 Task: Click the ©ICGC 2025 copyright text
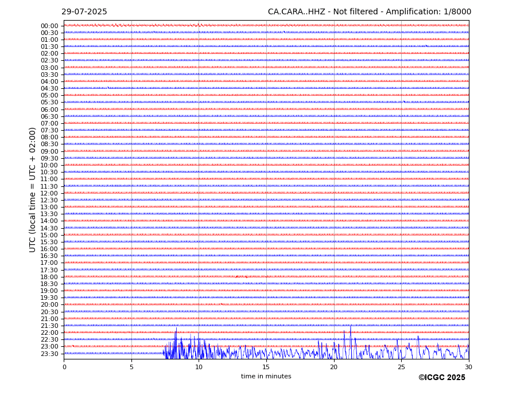coord(442,378)
